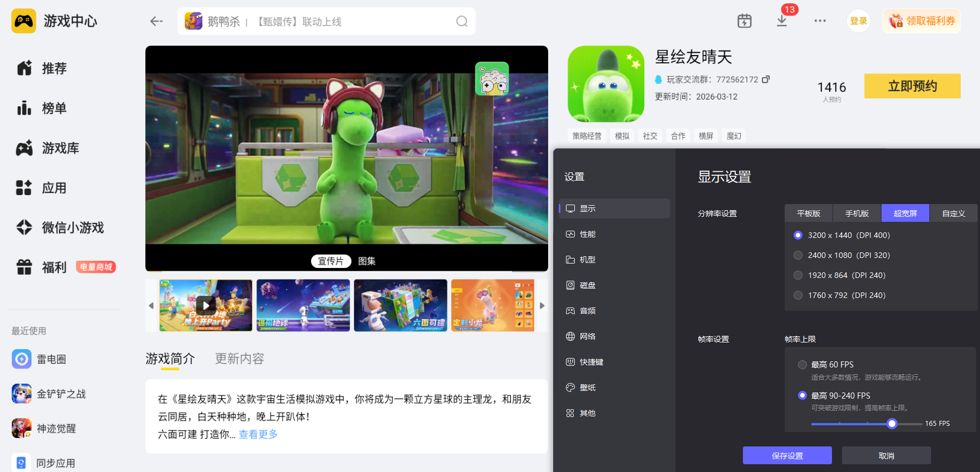
Task: Open 网络 settings category
Action: click(x=614, y=336)
